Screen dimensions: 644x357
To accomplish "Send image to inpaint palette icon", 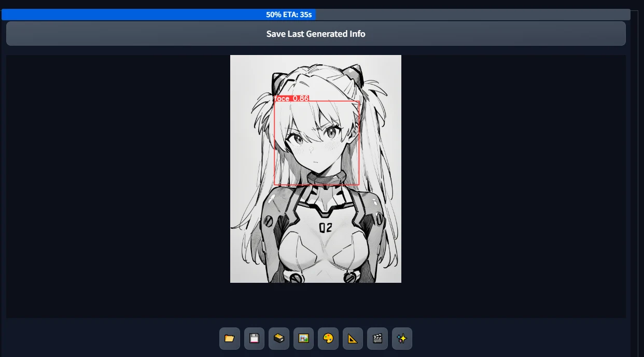I will pos(328,338).
